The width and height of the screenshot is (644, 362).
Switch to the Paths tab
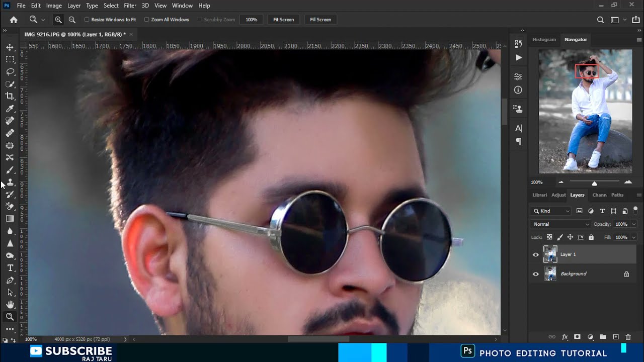click(x=617, y=195)
